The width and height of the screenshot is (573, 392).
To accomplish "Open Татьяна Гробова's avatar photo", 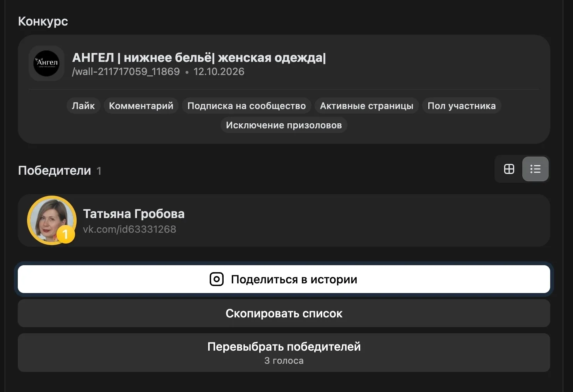I will [52, 220].
